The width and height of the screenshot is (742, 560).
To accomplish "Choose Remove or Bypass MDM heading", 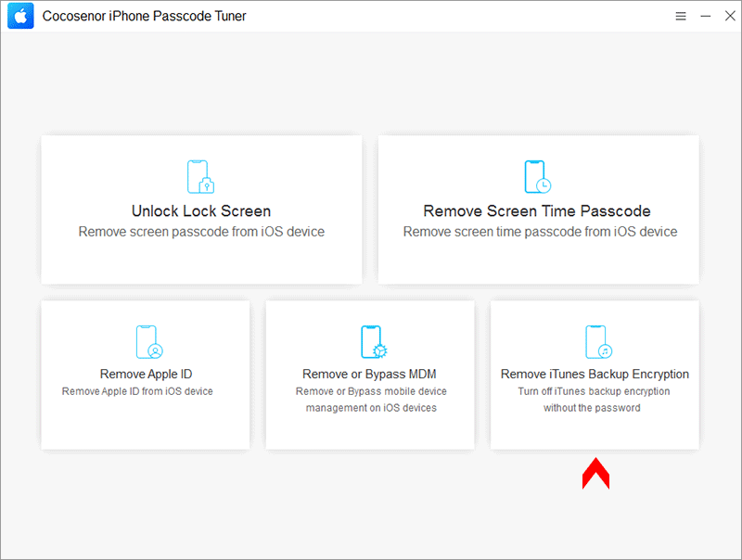I will [x=369, y=375].
